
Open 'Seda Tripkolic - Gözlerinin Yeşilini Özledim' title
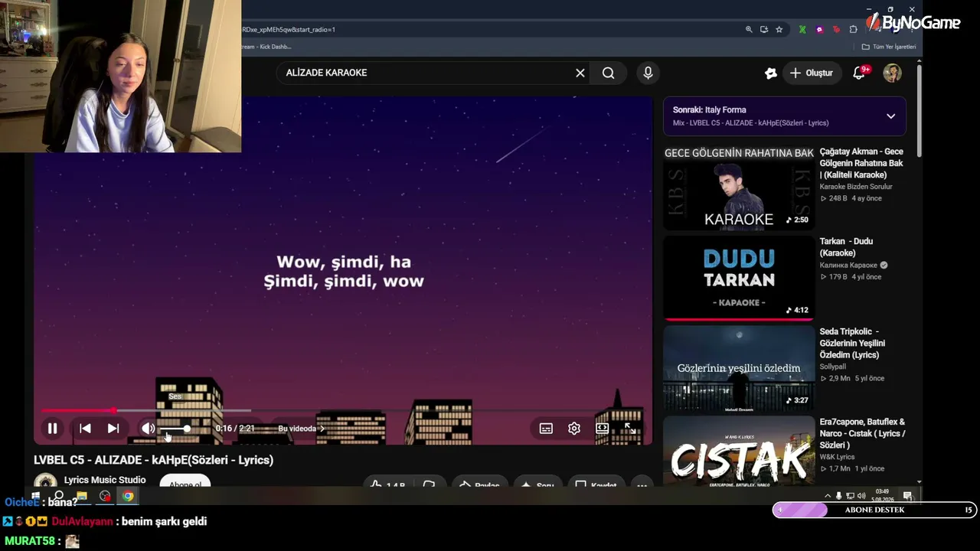pyautogui.click(x=852, y=343)
